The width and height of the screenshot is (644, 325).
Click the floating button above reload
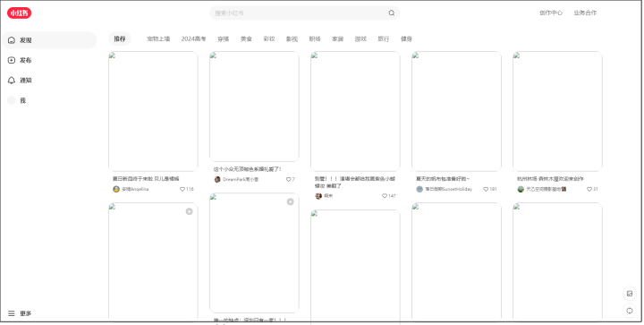coord(629,294)
